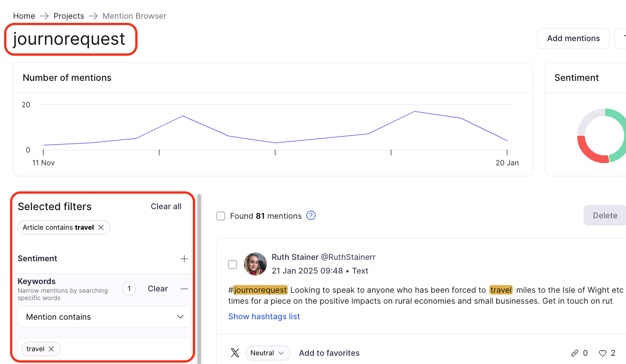Click the '11 Nov' axis label
Screen dimensions: 626x364
tap(43, 163)
